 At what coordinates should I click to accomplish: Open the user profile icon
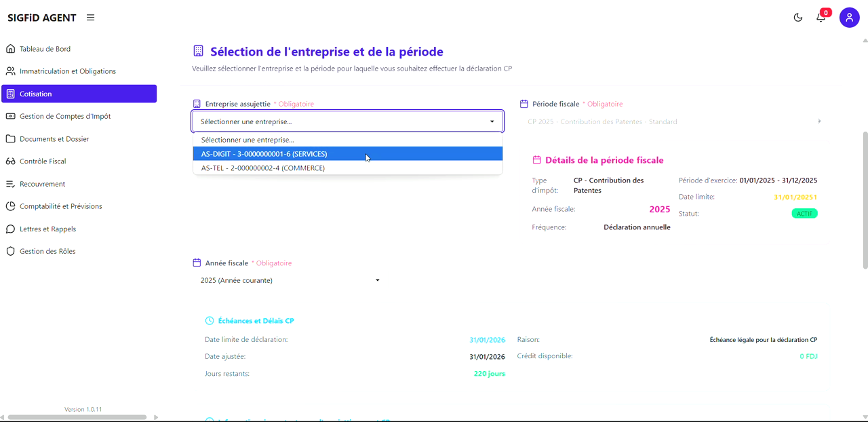pyautogui.click(x=849, y=18)
